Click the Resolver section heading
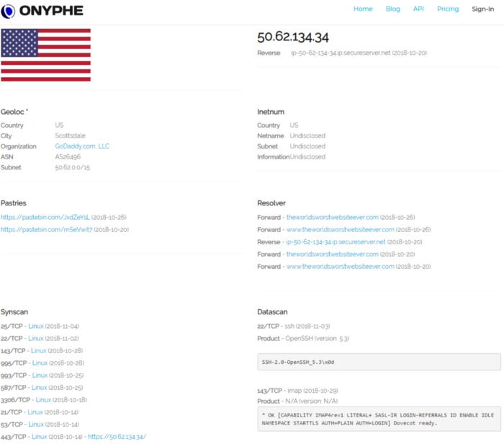The image size is (504, 444). 271,203
